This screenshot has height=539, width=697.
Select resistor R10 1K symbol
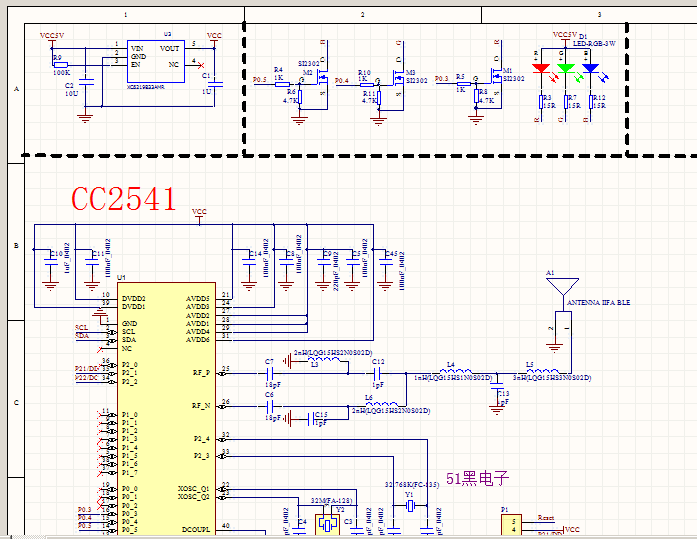point(366,84)
